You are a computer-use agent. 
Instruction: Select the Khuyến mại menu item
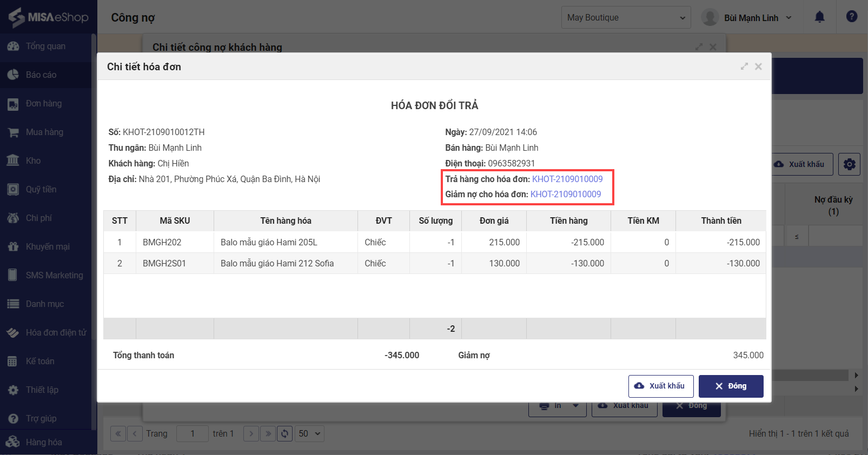(45, 246)
